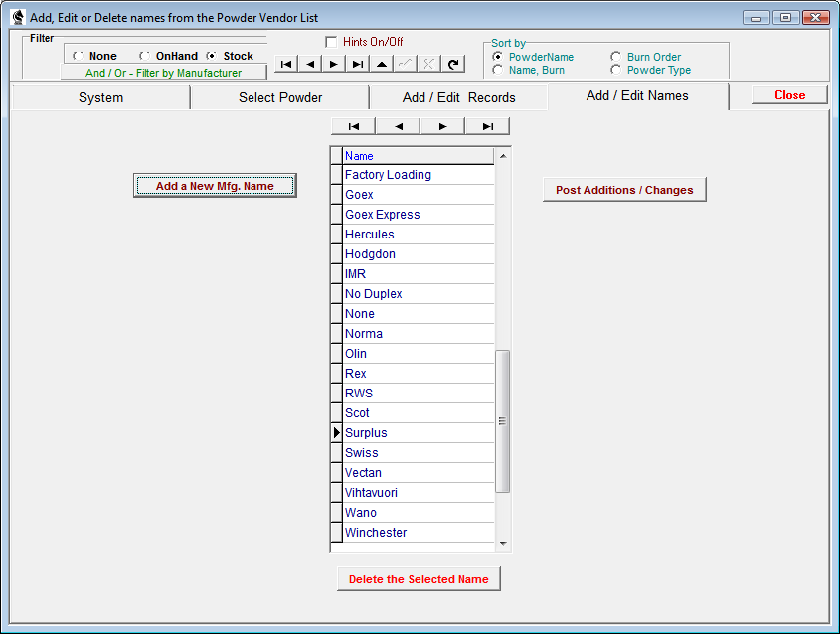The width and height of the screenshot is (840, 634).
Task: Step to previous name in list navigator
Action: click(399, 126)
